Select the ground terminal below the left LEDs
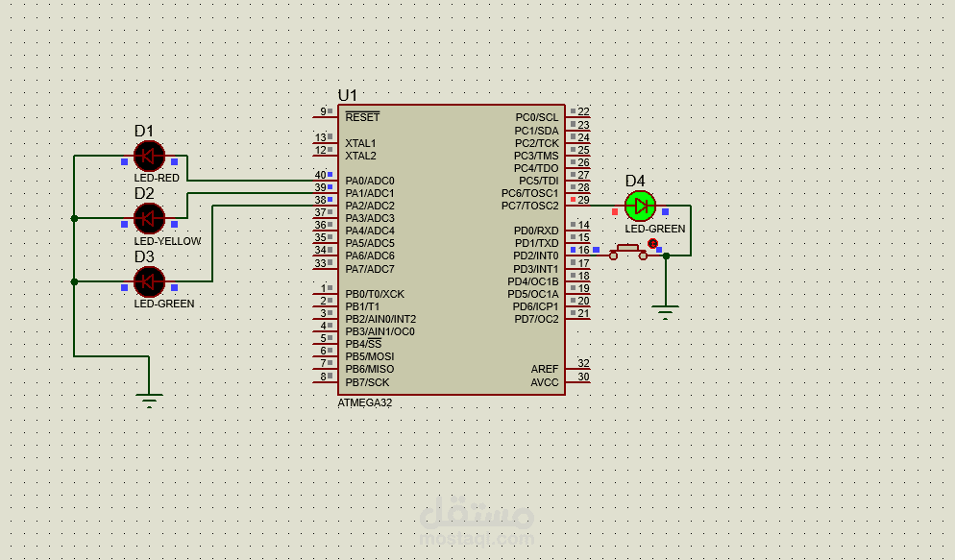 pyautogui.click(x=149, y=401)
